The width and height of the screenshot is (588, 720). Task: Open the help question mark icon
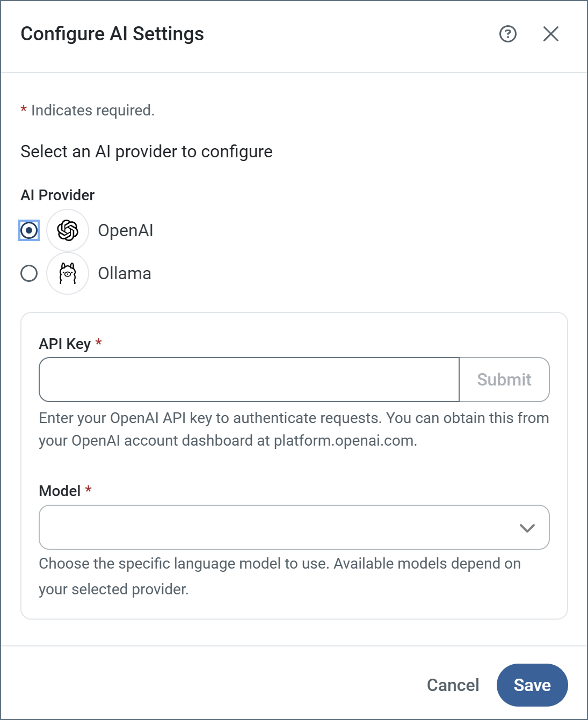(x=507, y=34)
